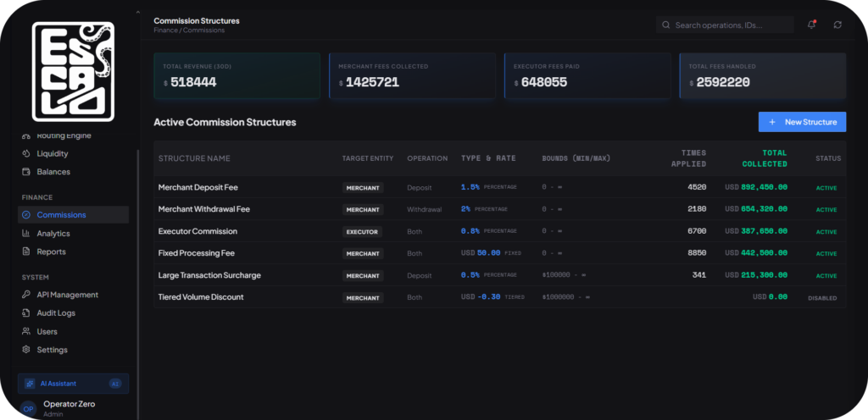Toggle ACTIVE status on Merchant Deposit Fee
The width and height of the screenshot is (868, 420).
826,188
